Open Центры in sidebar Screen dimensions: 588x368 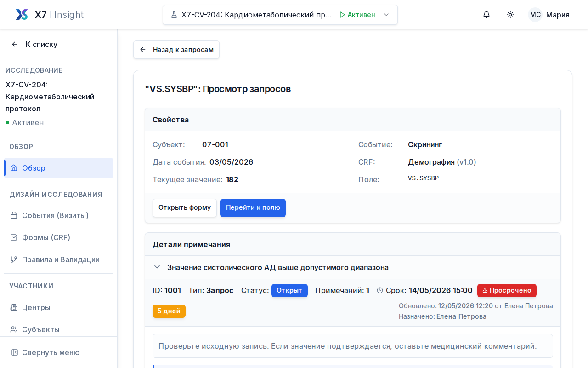coord(59,307)
